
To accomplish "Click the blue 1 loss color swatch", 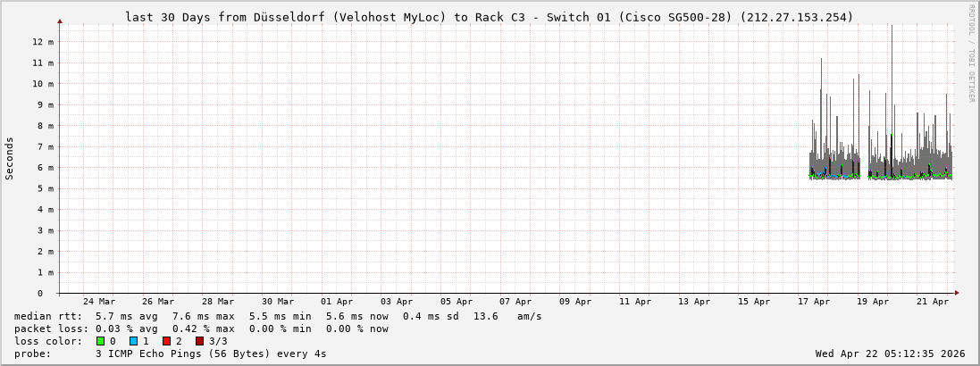I will (133, 341).
